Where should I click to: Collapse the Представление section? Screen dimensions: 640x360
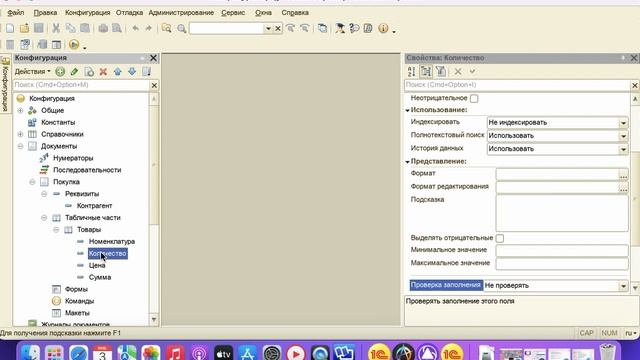point(407,162)
